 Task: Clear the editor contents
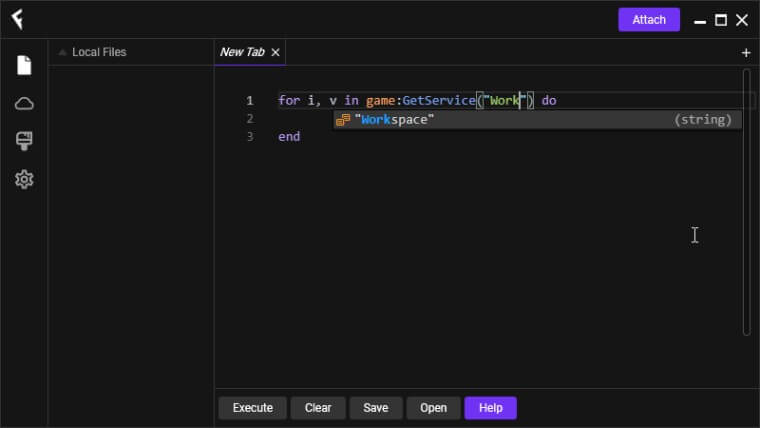click(318, 408)
